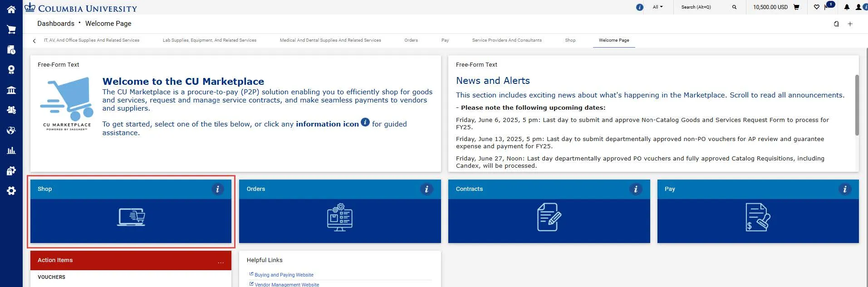Click the CU Marketplace cart logo image

pyautogui.click(x=67, y=104)
